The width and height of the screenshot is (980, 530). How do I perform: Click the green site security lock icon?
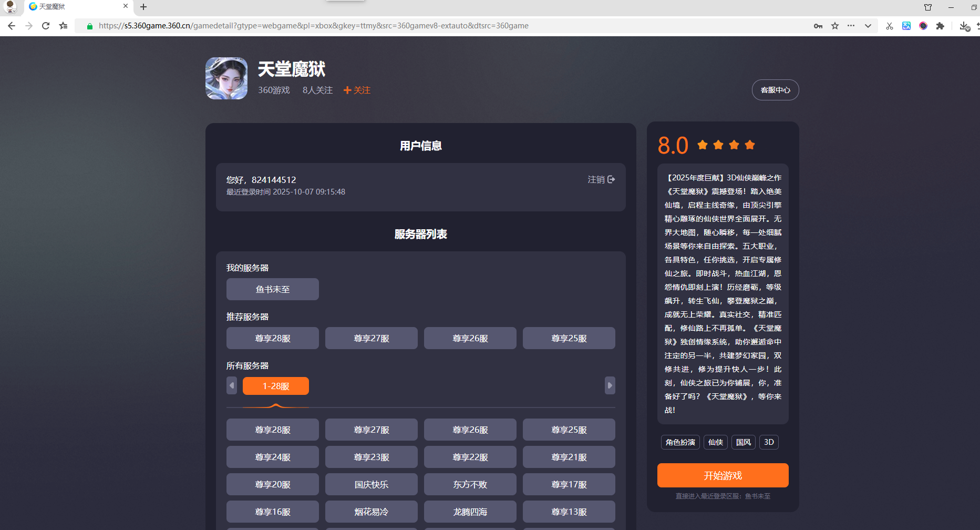coord(89,26)
